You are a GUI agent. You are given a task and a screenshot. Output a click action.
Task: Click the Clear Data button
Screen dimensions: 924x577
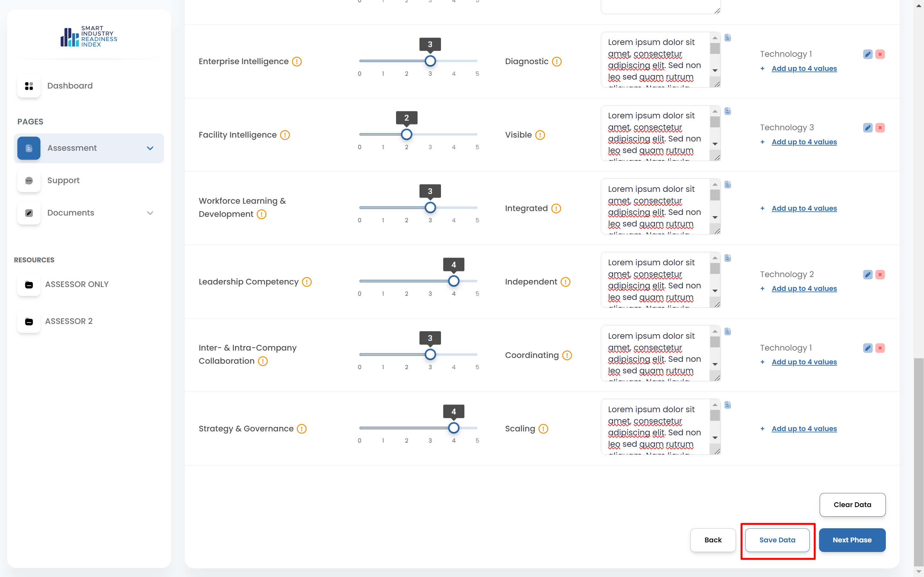[852, 505]
